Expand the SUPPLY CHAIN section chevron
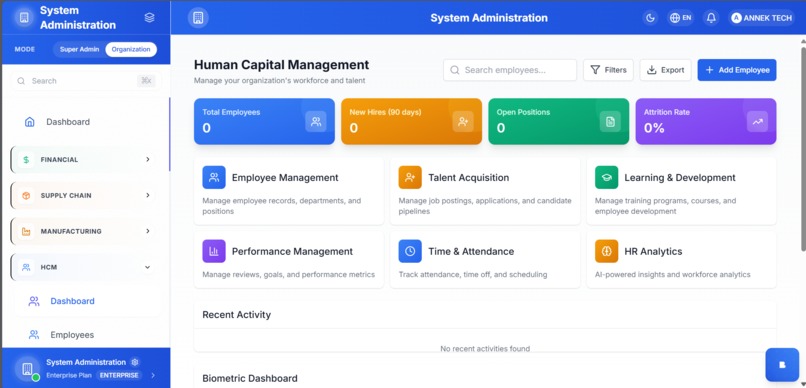806x388 pixels. pyautogui.click(x=148, y=195)
